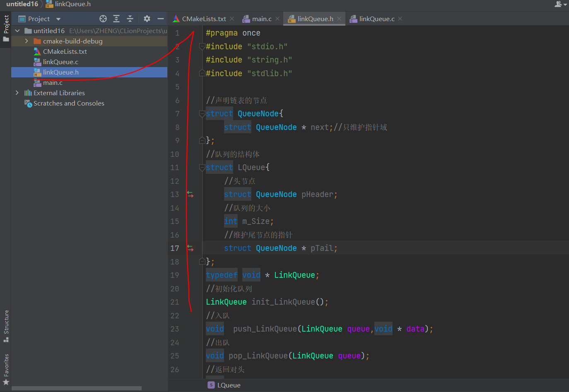Select linkQueue.h in project tree

tap(89, 72)
